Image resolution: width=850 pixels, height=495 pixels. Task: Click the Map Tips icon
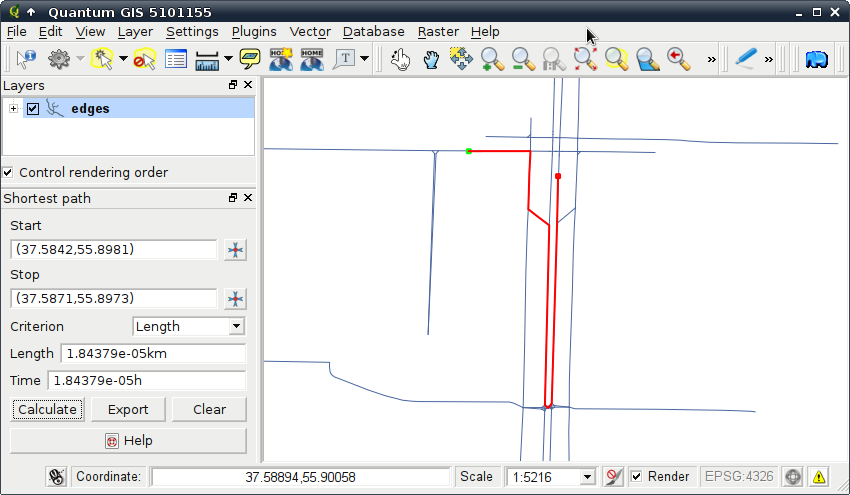tap(250, 59)
